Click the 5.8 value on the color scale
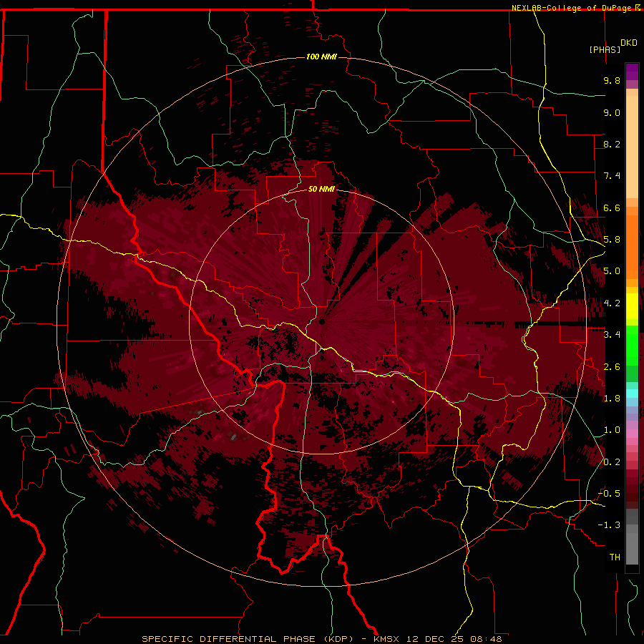Screen dimensions: 644x644 (612, 240)
